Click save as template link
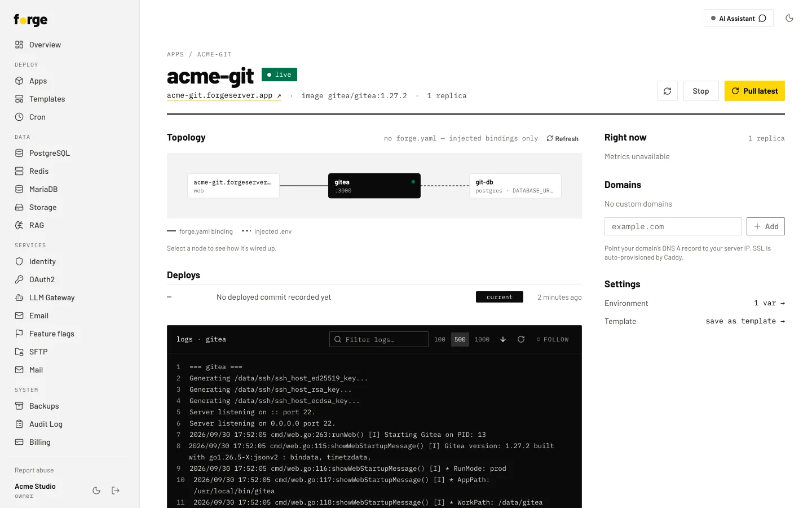The height and width of the screenshot is (508, 812). pos(745,321)
